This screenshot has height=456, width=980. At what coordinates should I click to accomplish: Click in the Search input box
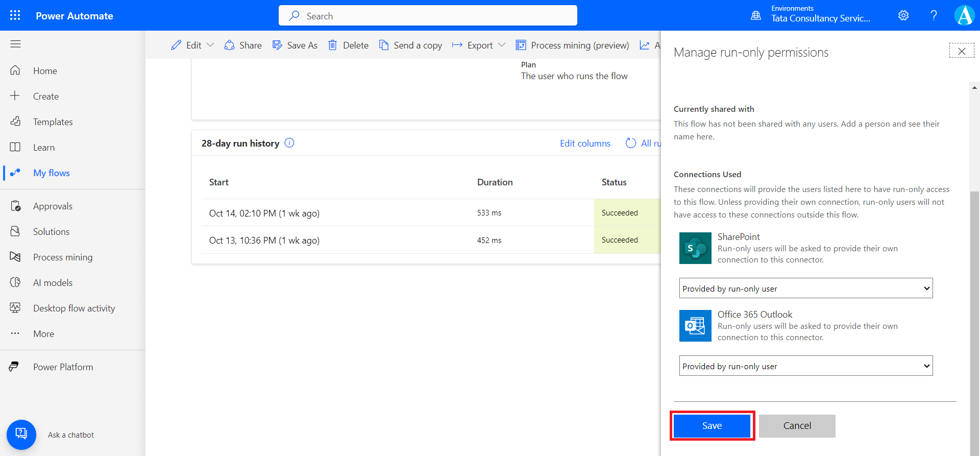[x=428, y=16]
